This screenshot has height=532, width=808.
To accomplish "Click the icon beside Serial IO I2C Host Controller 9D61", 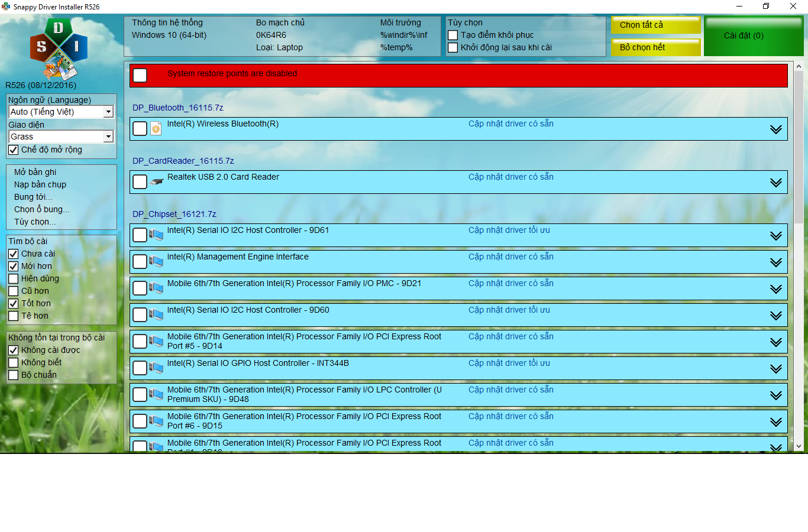I will (x=156, y=235).
